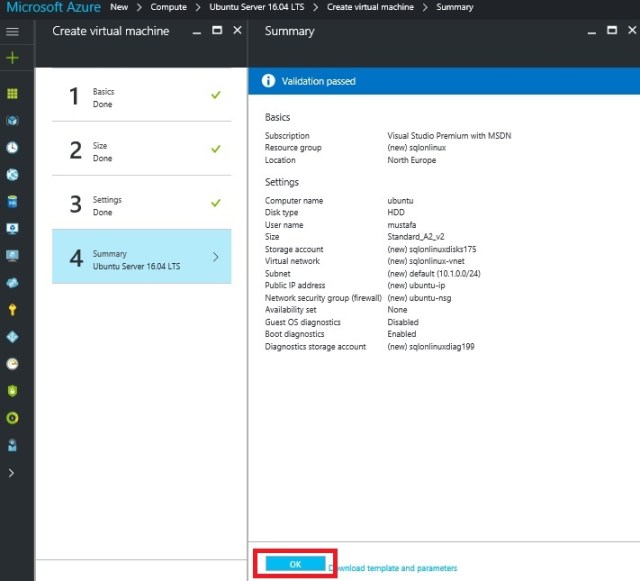Minimize the Summary blade
Viewport: 640px width, 581px height.
coord(592,32)
